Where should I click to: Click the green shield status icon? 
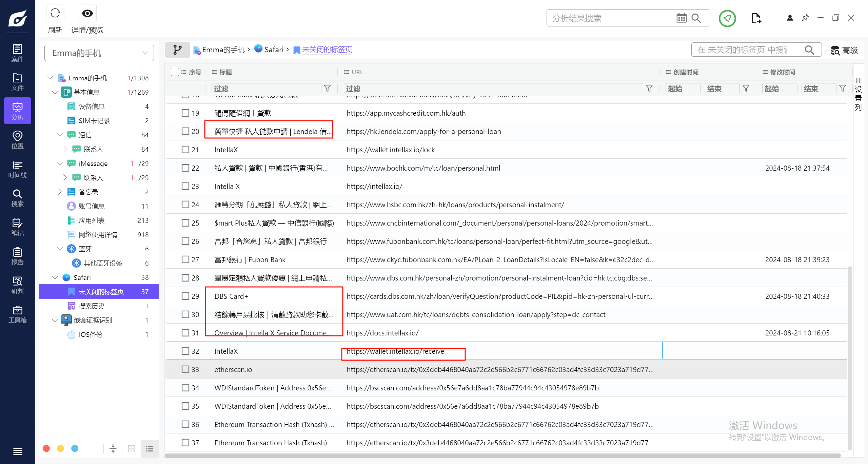pyautogui.click(x=727, y=18)
